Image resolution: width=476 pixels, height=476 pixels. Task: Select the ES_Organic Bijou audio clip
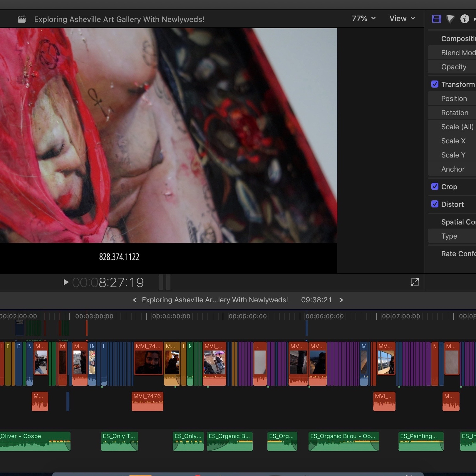[x=344, y=441]
